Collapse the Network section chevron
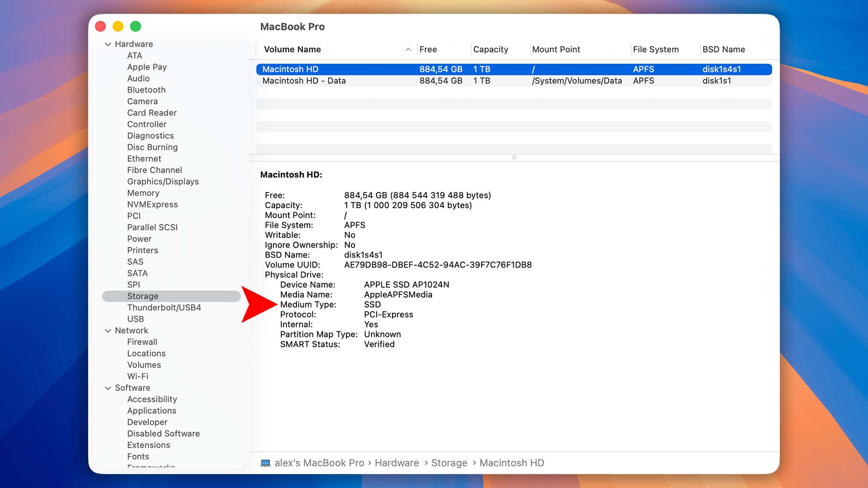868x488 pixels. [108, 331]
